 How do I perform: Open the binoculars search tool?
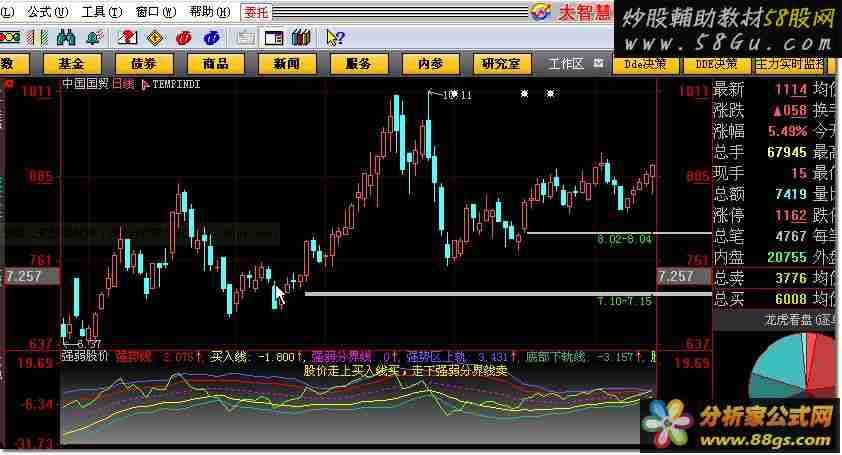[66, 38]
